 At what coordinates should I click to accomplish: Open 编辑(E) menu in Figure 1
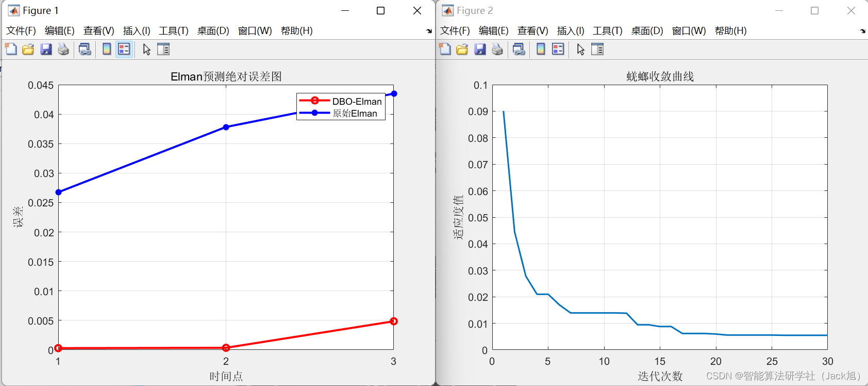pos(60,31)
